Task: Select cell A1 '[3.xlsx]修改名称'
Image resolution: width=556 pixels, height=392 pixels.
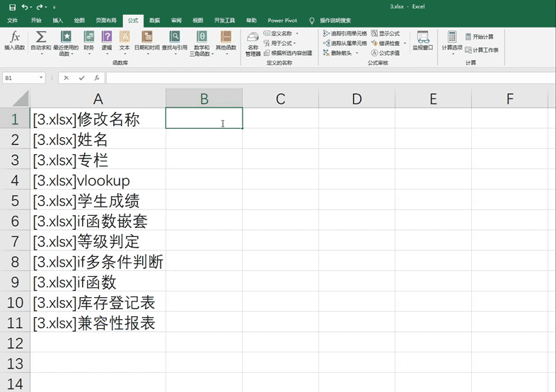Action: 98,119
